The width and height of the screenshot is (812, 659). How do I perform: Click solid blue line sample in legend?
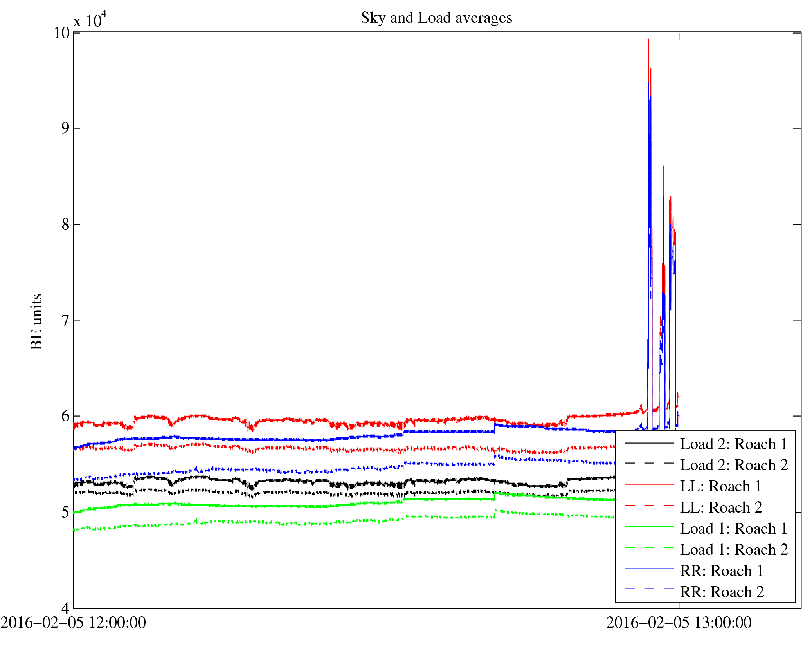point(649,569)
